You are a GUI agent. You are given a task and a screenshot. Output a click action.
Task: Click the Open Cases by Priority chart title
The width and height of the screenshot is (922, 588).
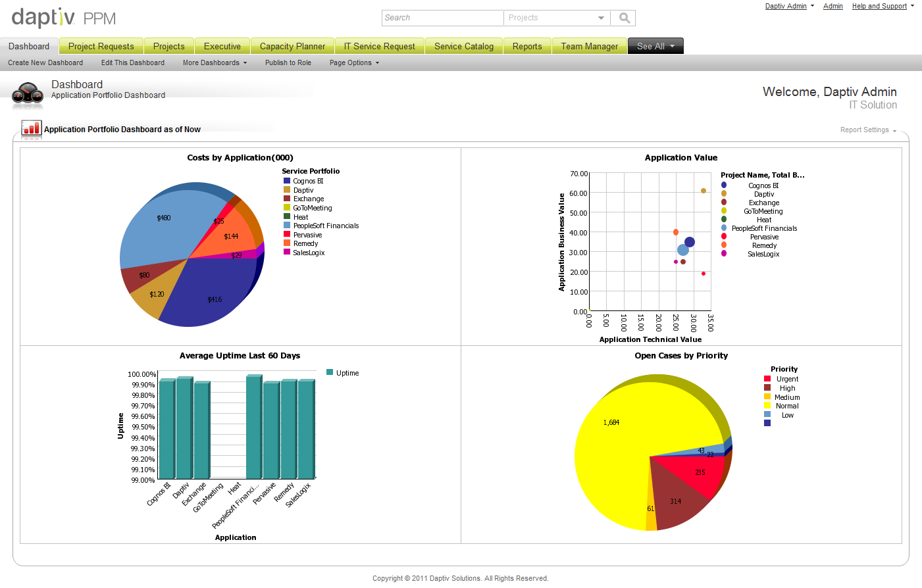coord(681,356)
